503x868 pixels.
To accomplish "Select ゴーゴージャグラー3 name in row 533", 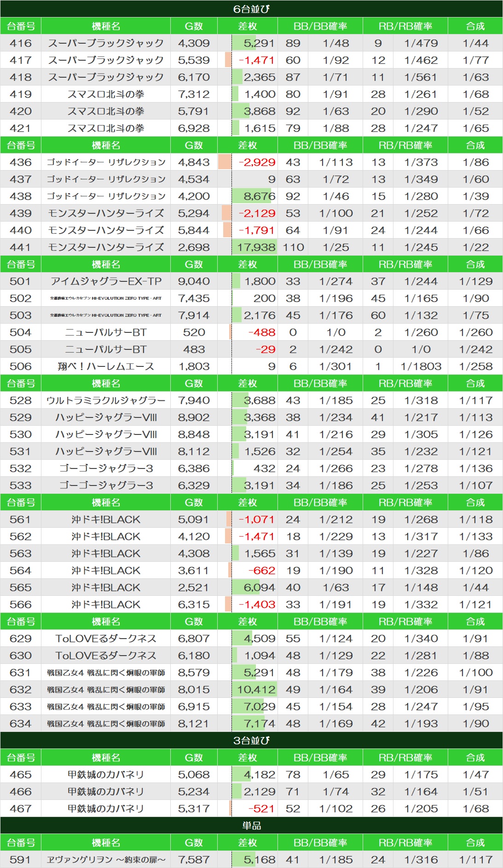I will click(106, 485).
